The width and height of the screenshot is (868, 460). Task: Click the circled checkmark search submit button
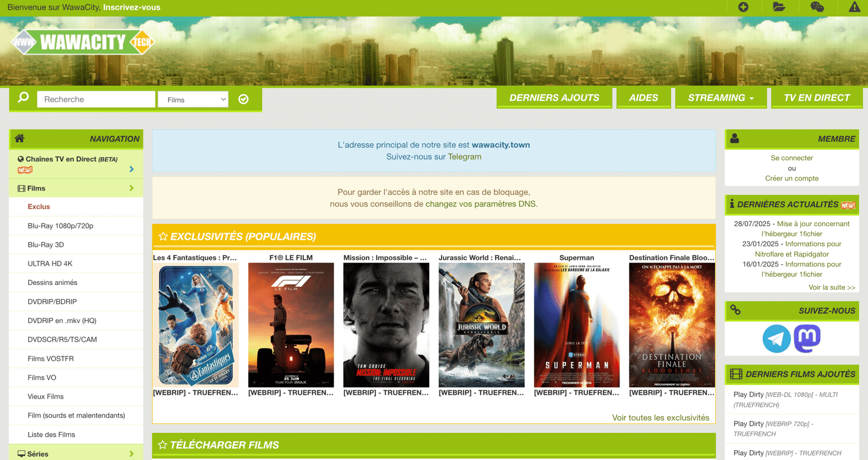click(244, 99)
